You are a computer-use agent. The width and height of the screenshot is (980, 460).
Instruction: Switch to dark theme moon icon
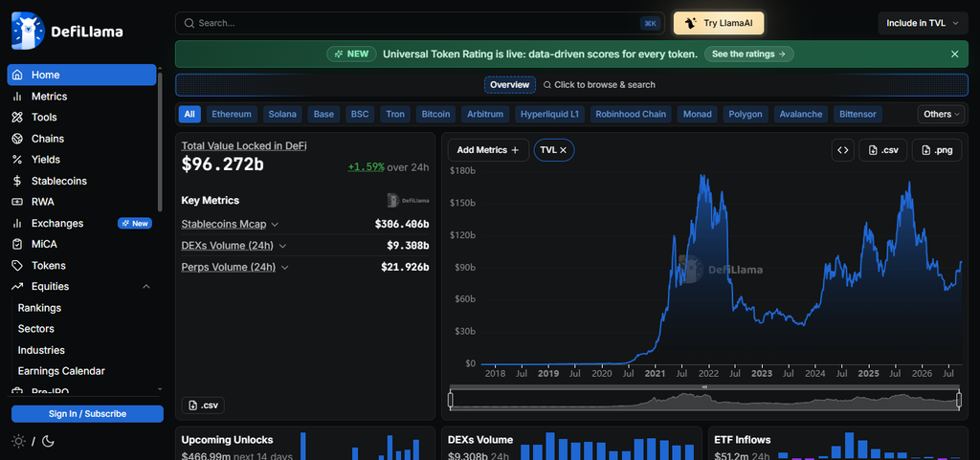click(48, 441)
